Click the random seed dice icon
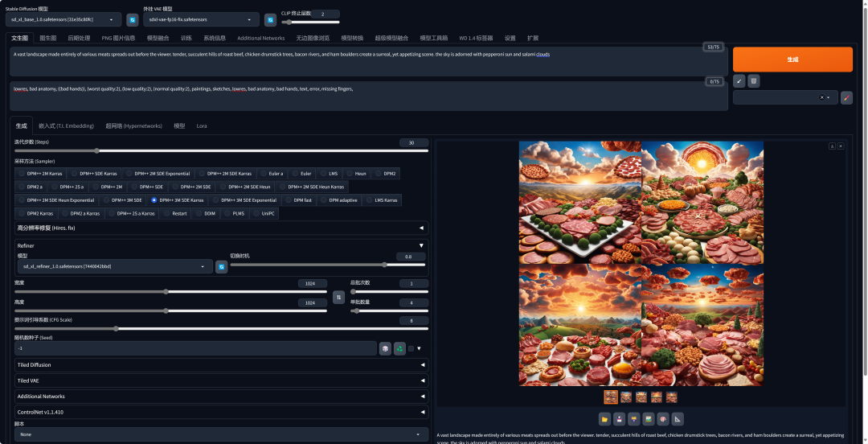The height and width of the screenshot is (444, 868). [386, 348]
